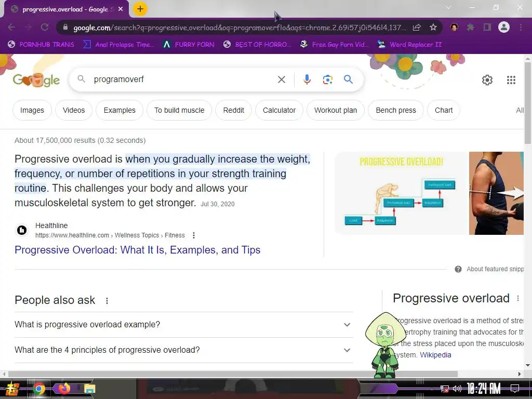Open the notification center icon
The width and height of the screenshot is (532, 399).
[x=515, y=389]
